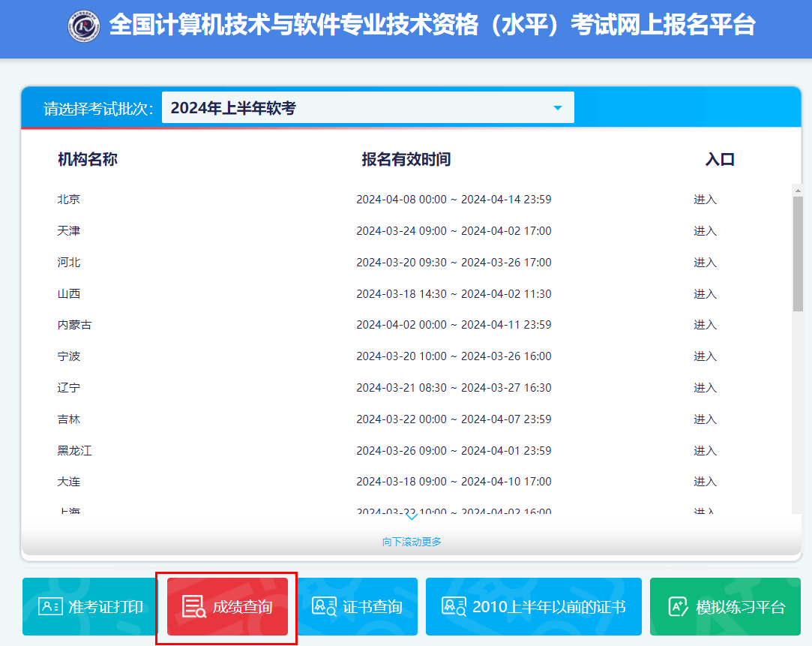The image size is (812, 646).
Task: Click 进入 link for 黑龙江
Action: click(x=705, y=451)
